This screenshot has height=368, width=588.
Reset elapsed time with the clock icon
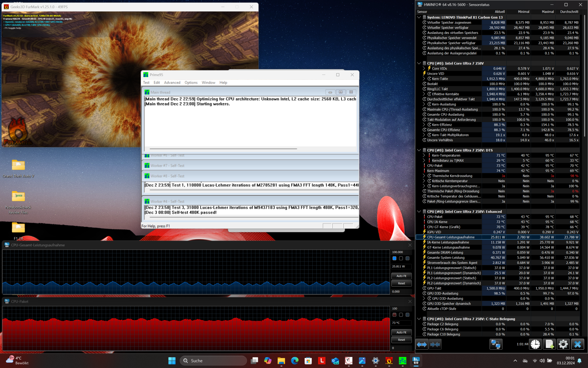click(535, 344)
